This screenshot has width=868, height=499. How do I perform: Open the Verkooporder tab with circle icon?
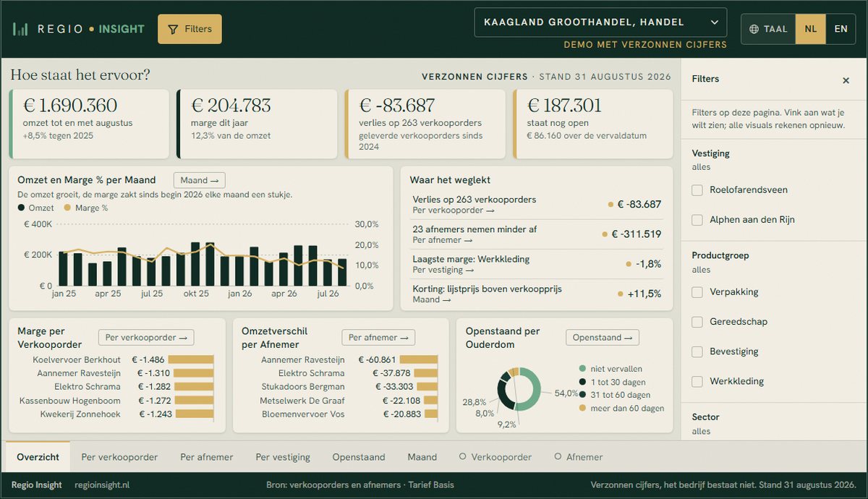pyautogui.click(x=495, y=457)
